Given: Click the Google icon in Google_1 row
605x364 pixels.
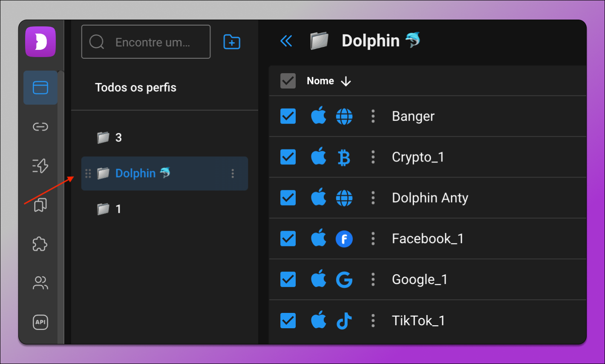Looking at the screenshot, I should pyautogui.click(x=344, y=280).
